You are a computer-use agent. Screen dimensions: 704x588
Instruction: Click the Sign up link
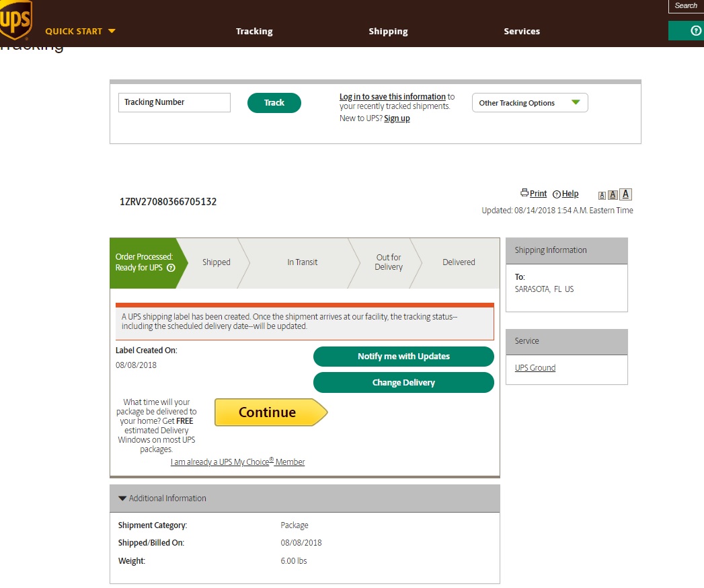[397, 118]
